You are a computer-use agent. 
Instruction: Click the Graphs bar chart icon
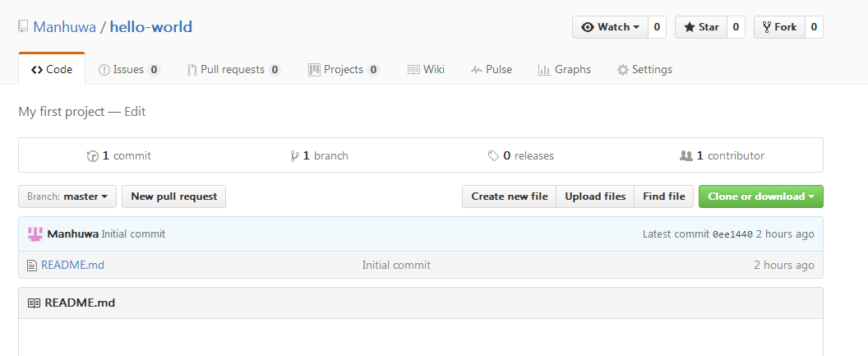point(544,70)
